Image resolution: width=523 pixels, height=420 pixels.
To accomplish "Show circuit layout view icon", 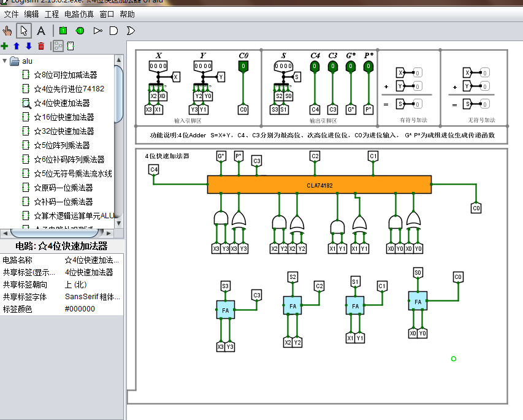I will click(58, 46).
